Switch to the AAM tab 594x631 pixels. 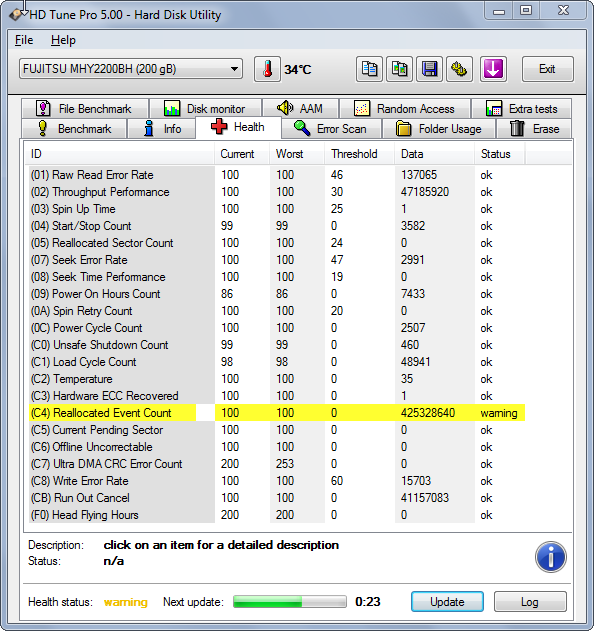300,109
